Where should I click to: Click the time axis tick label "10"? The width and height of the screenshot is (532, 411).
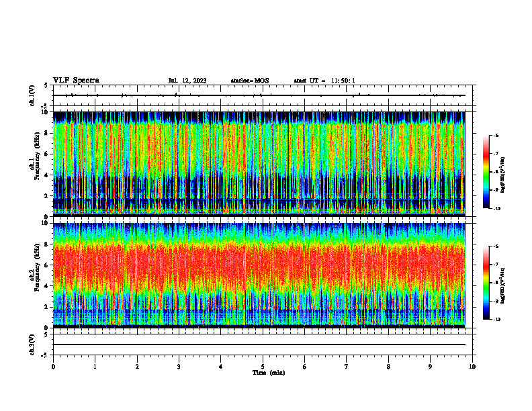click(472, 367)
